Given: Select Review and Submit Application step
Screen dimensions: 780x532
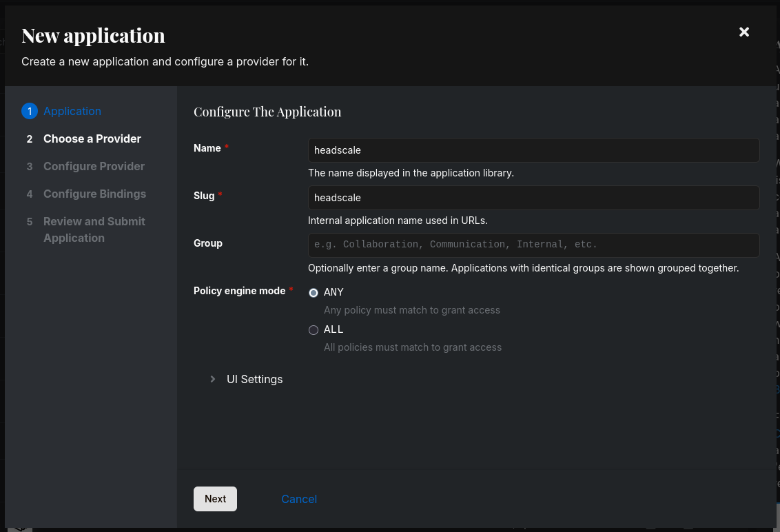Looking at the screenshot, I should (94, 229).
